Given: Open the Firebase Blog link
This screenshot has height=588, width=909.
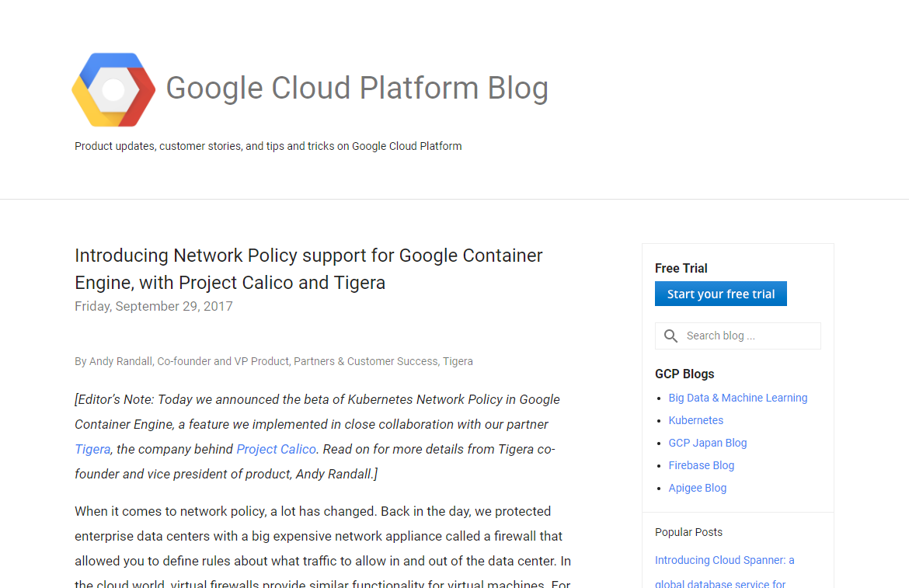Looking at the screenshot, I should point(701,465).
